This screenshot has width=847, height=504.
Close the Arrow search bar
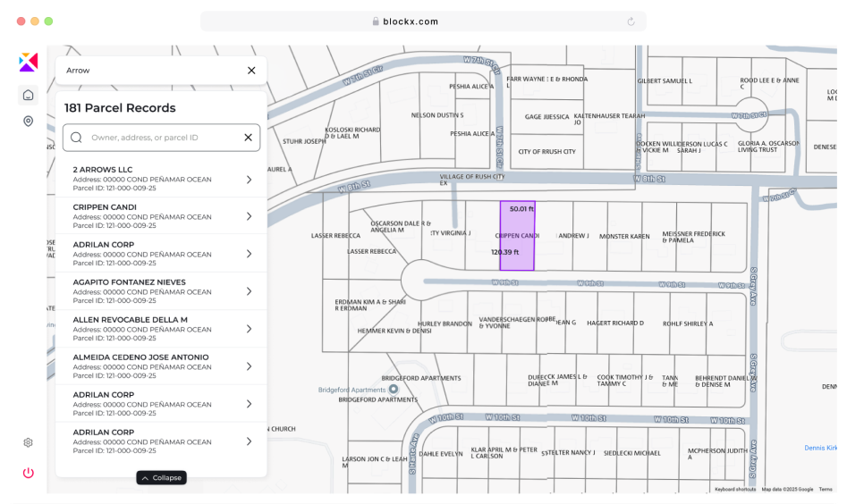(251, 71)
